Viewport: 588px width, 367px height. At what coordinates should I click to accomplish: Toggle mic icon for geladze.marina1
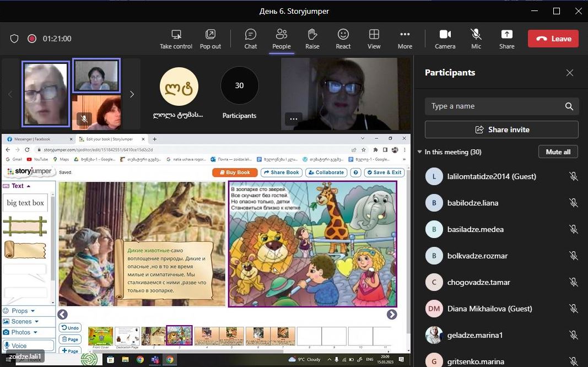pos(573,335)
